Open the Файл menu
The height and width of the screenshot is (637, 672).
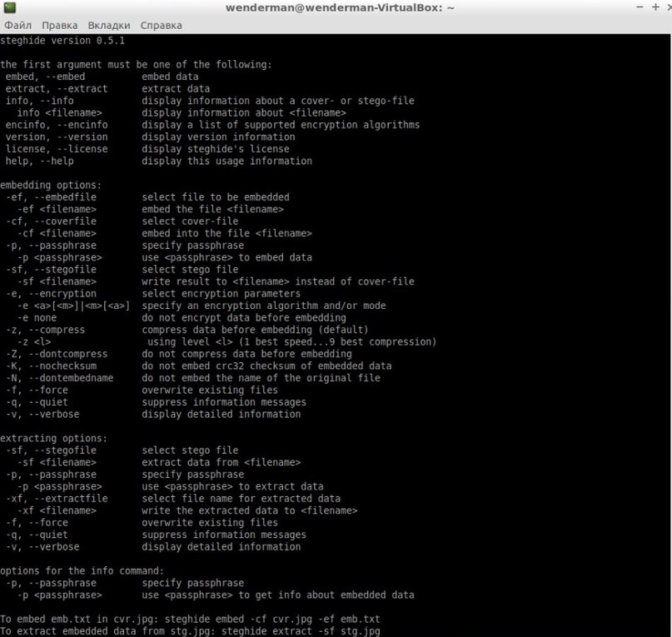pyautogui.click(x=17, y=26)
